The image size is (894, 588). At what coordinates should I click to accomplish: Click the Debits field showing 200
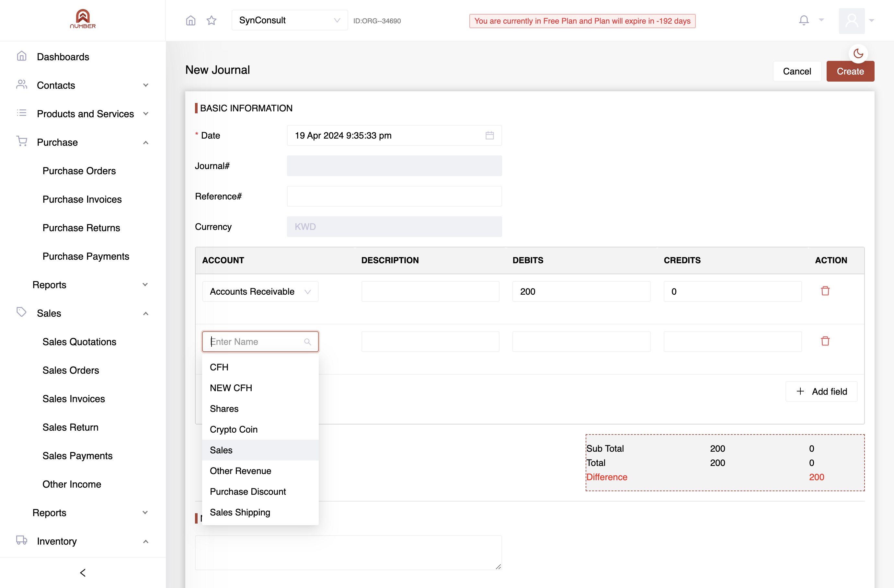point(581,291)
